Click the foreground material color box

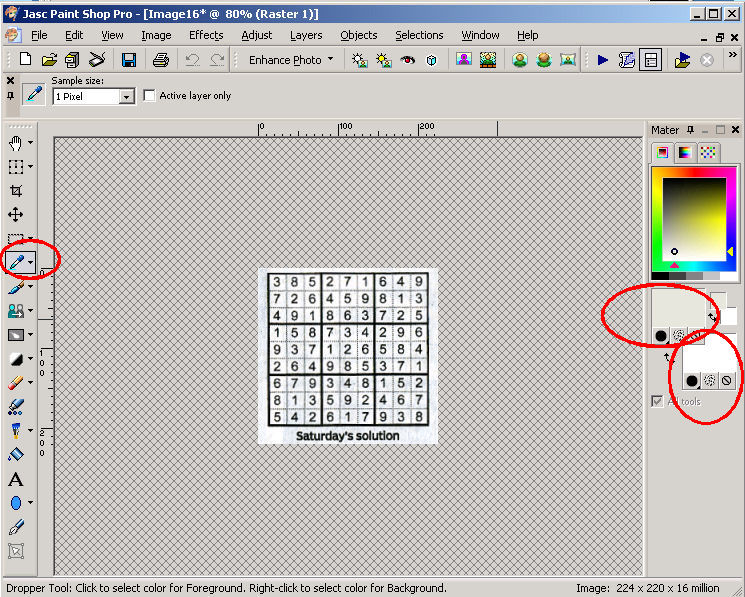(x=679, y=305)
